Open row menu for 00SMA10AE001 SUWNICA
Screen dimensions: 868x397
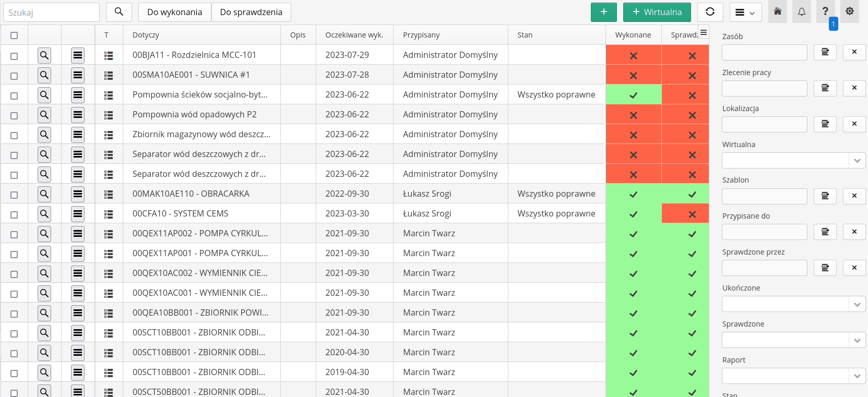click(x=78, y=75)
